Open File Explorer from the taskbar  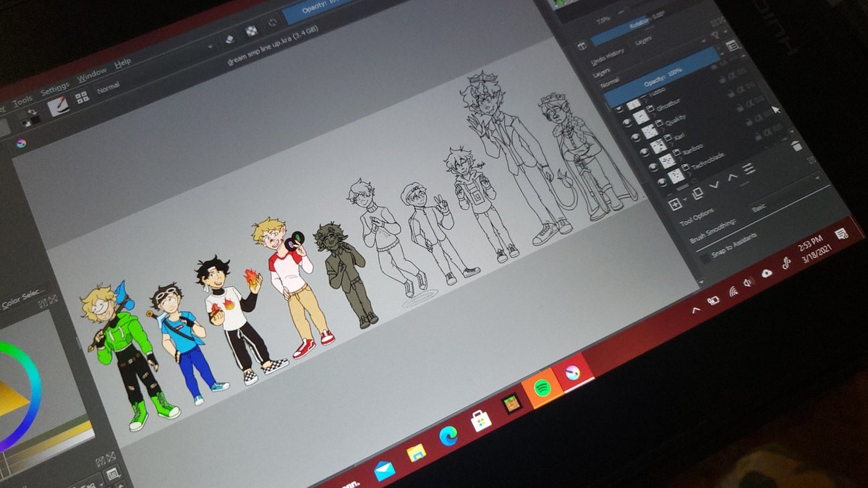416,453
